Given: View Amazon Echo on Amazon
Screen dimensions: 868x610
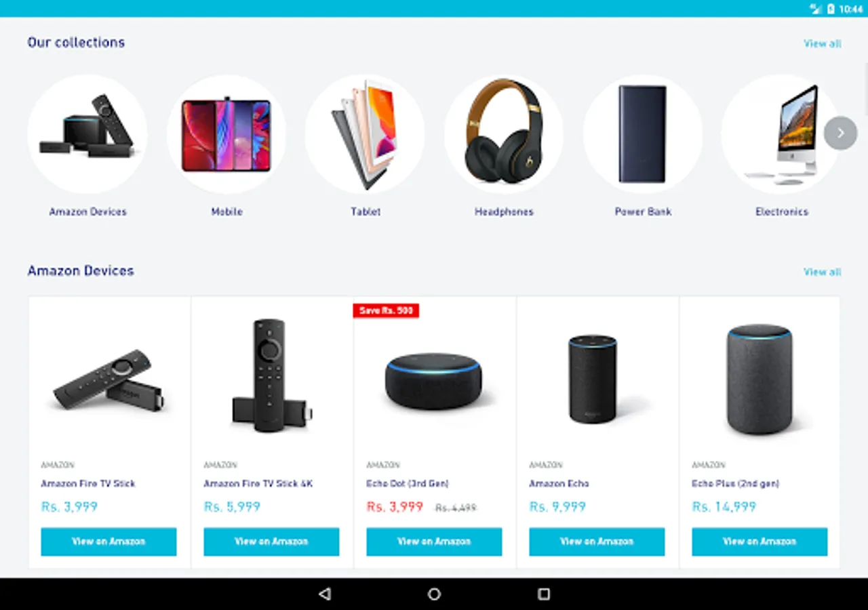Looking at the screenshot, I should [x=597, y=542].
